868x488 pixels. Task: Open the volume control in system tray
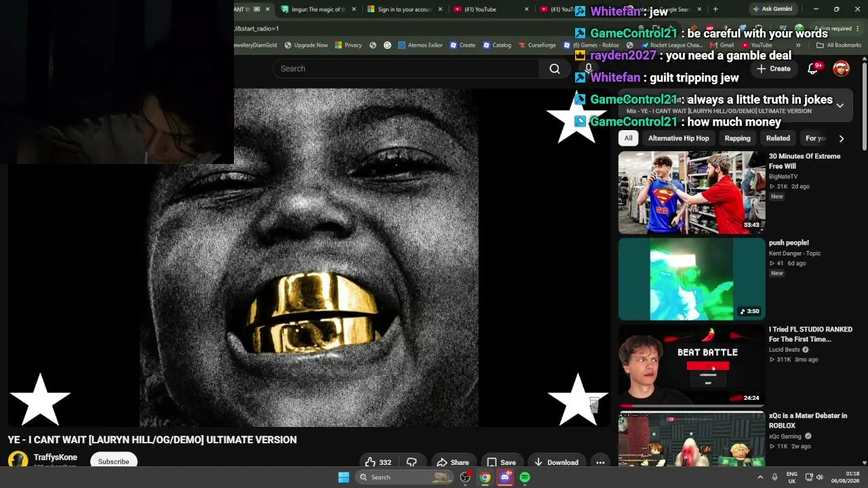point(819,477)
